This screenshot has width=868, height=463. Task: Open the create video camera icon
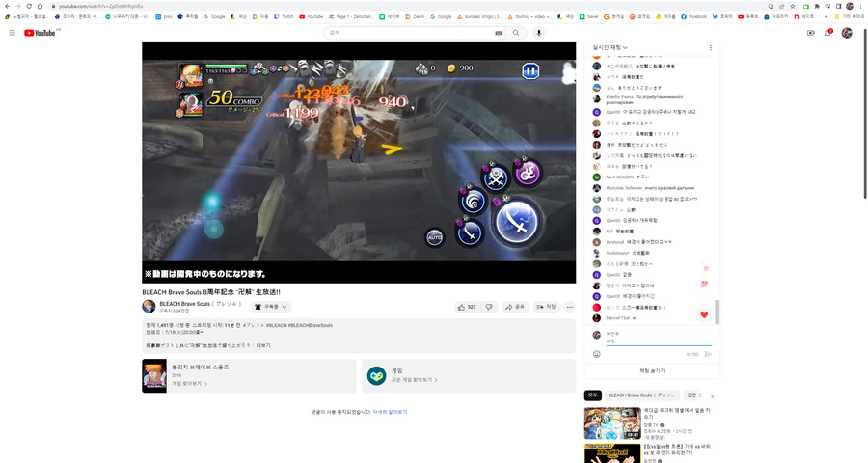pos(810,33)
